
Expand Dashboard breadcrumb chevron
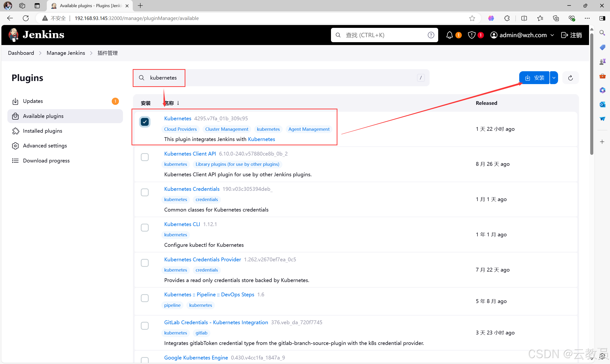click(x=40, y=53)
